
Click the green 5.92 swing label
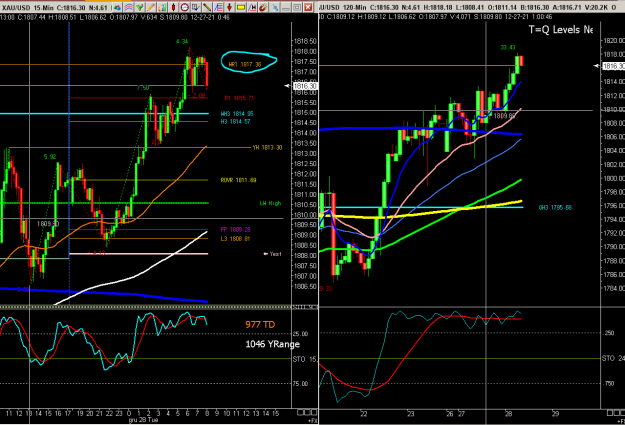click(x=50, y=157)
